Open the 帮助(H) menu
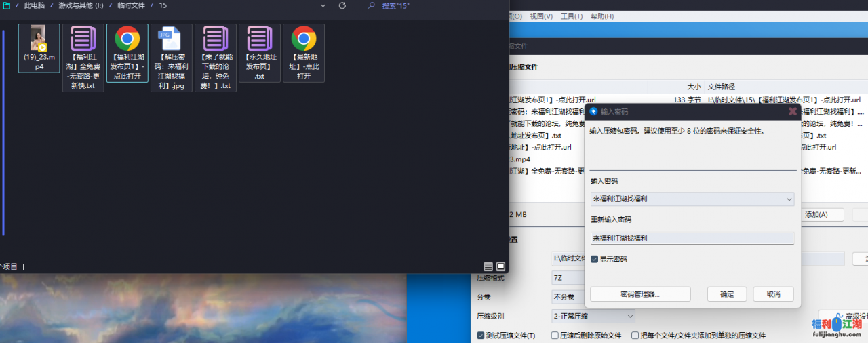 pyautogui.click(x=601, y=16)
